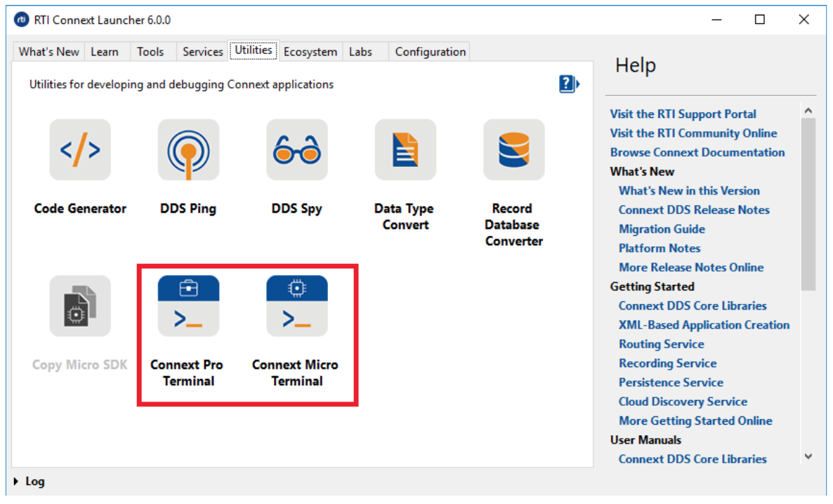Open the Connext Micro Terminal
The image size is (833, 504).
(x=296, y=307)
